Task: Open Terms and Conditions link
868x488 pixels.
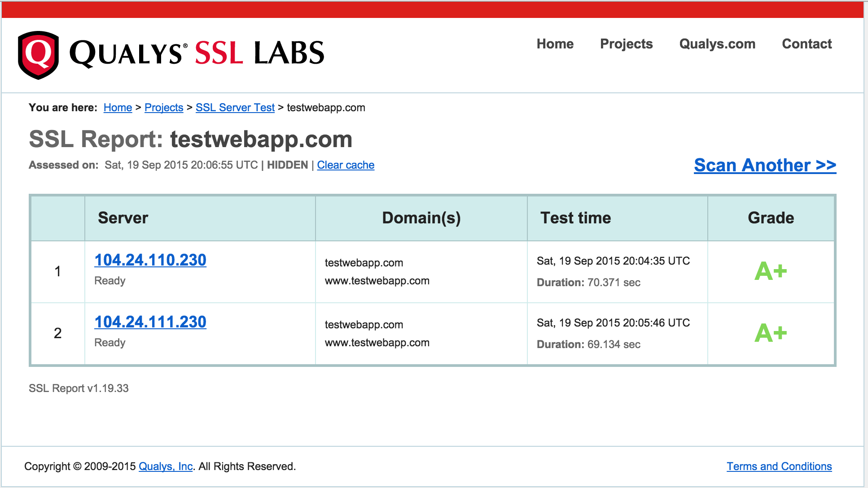Action: coord(779,466)
